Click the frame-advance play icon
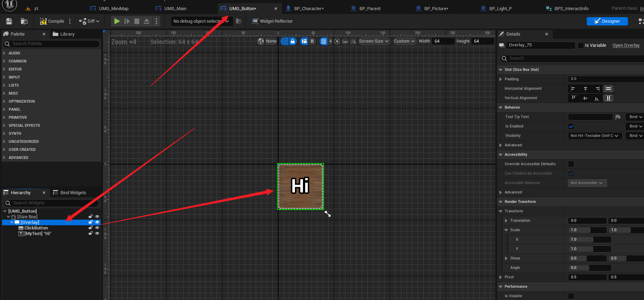This screenshot has height=300, width=644. [127, 21]
